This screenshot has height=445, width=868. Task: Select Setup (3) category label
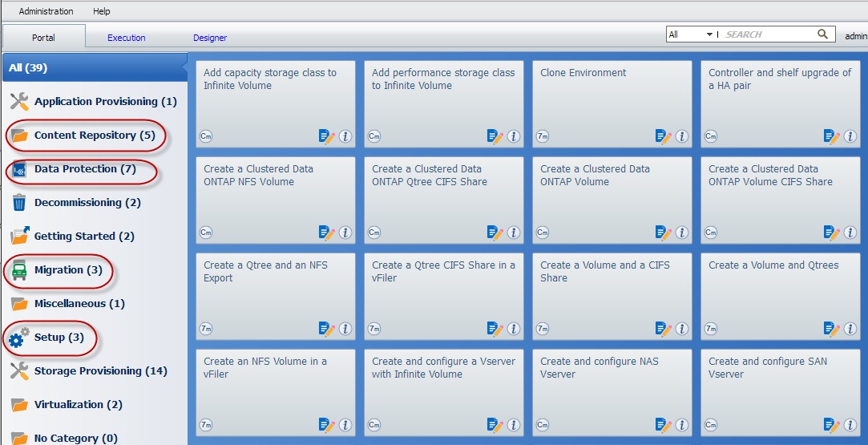(59, 337)
